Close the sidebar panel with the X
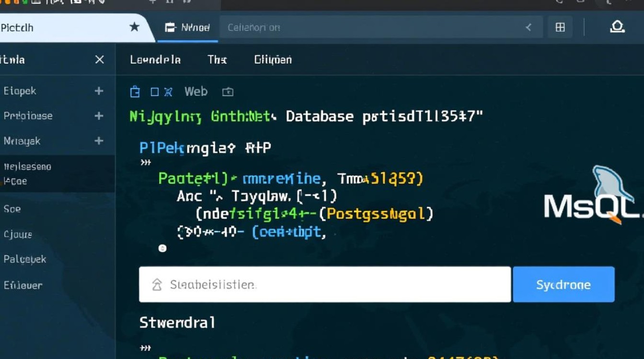 coord(100,60)
